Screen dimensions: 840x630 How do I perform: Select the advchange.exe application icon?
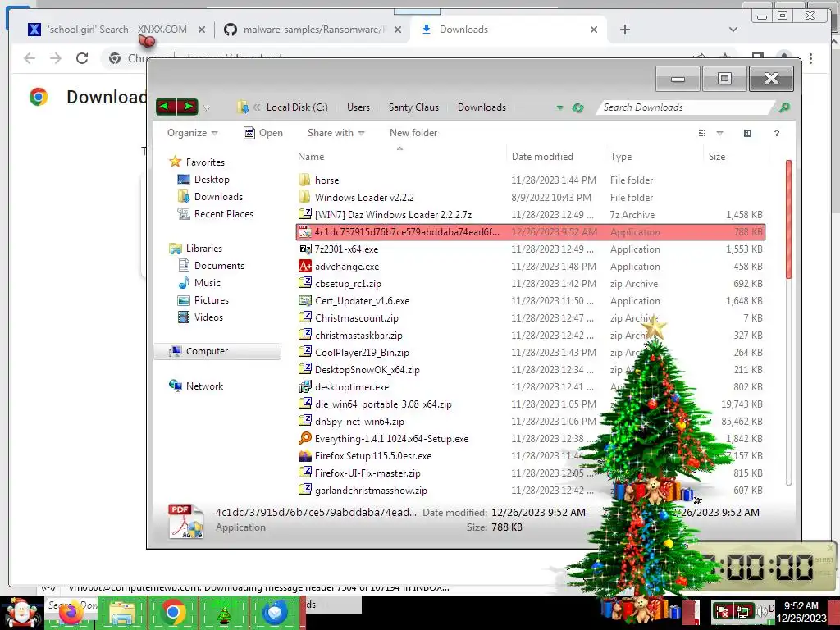coord(305,267)
